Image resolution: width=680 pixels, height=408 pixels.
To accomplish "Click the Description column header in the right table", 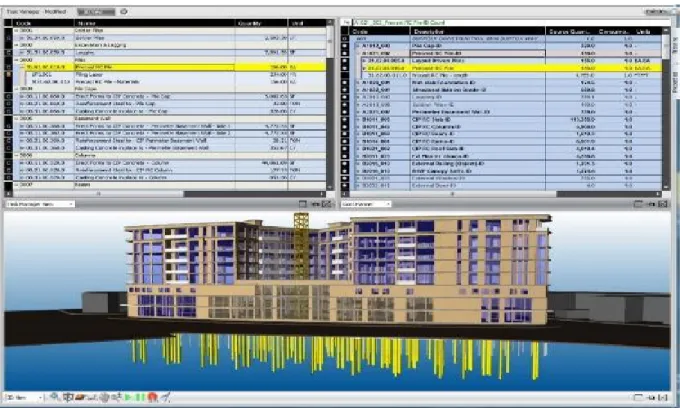I will coord(477,31).
